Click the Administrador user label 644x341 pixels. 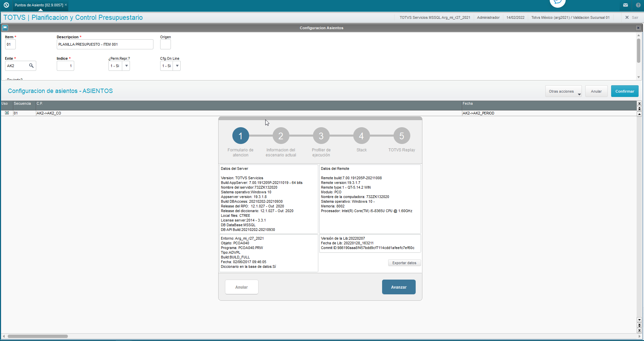(488, 17)
